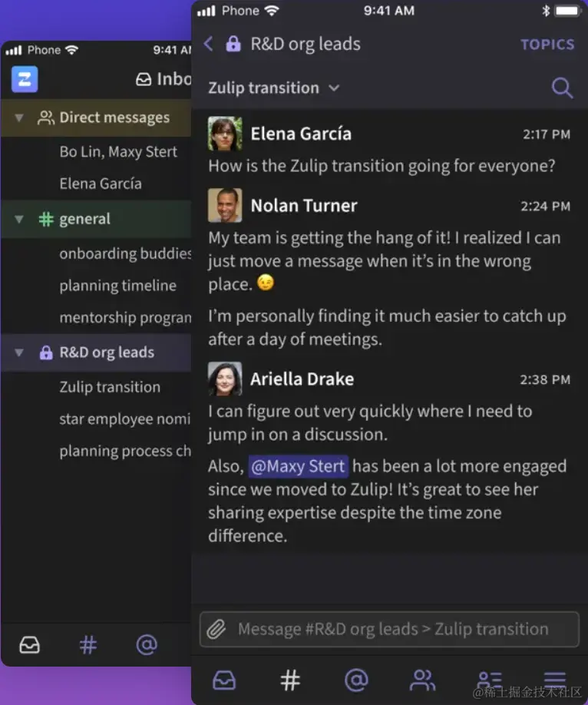Collapse the R&D org leads section
588x705 pixels.
[x=20, y=352]
